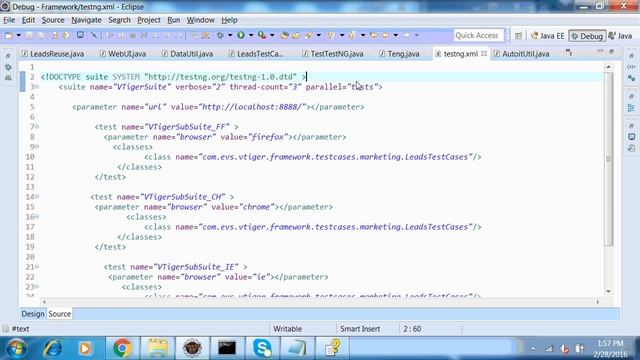Open the Source menu

tap(53, 20)
